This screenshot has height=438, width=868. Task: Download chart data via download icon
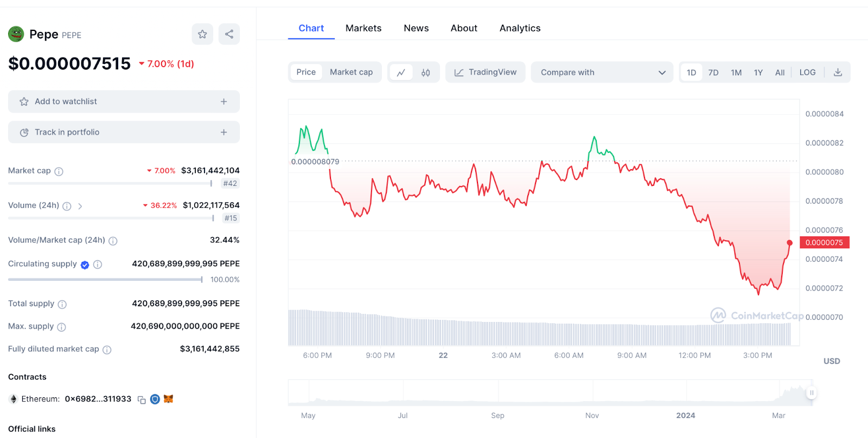point(838,72)
